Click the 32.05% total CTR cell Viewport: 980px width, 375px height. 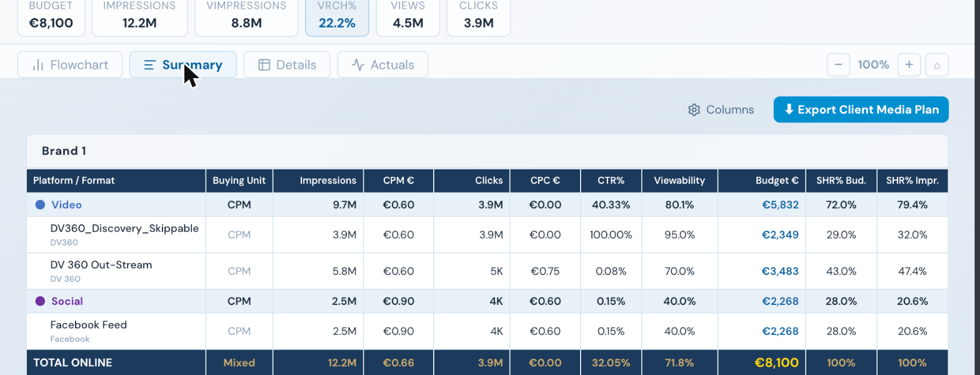(x=611, y=362)
